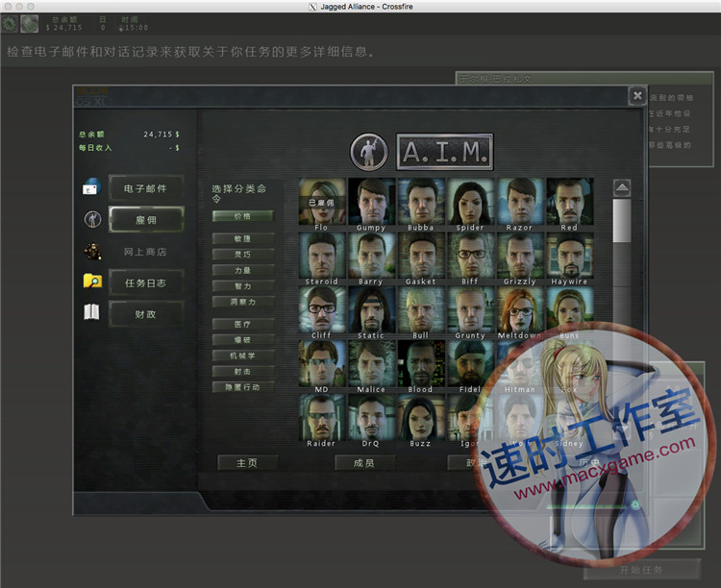
Task: Sort mercenaries by 医疗
Action: [x=243, y=324]
